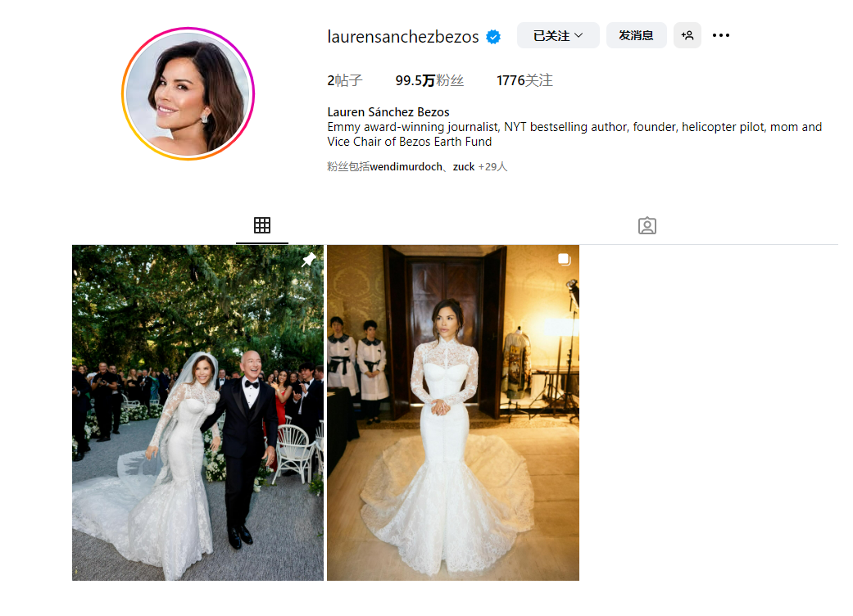This screenshot has width=853, height=616.
Task: Open the profile picture story ring
Action: pos(188,93)
